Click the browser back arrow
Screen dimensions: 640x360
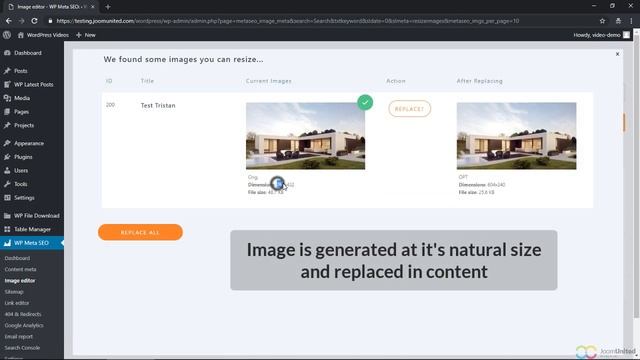coord(9,21)
